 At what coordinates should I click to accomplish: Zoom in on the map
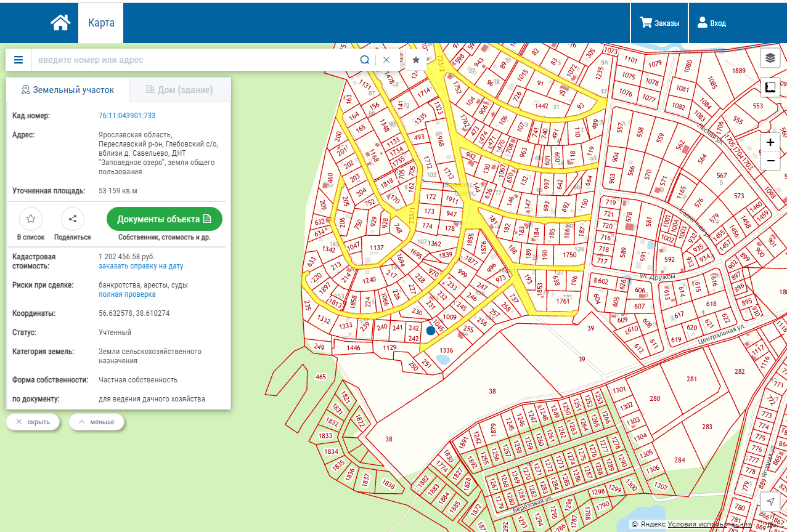(770, 142)
